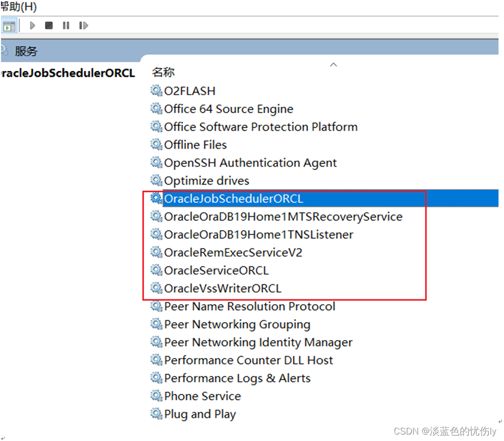Select the OracleVssWriterORCL service

(x=223, y=289)
